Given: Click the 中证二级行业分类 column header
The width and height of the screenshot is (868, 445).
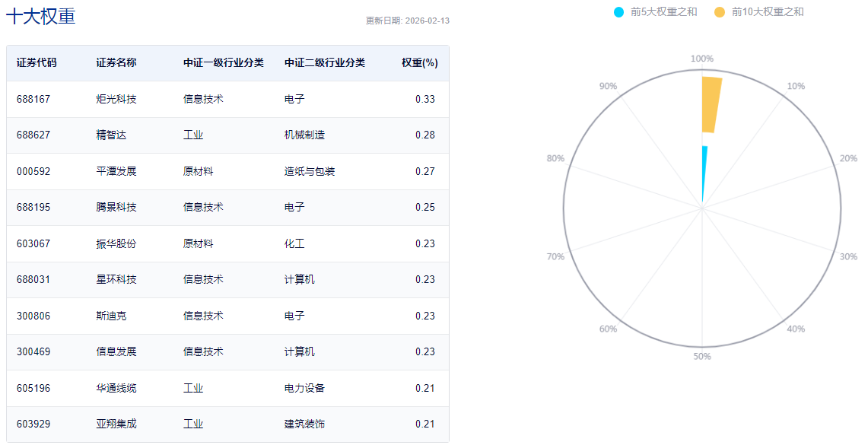Looking at the screenshot, I should coord(325,63).
